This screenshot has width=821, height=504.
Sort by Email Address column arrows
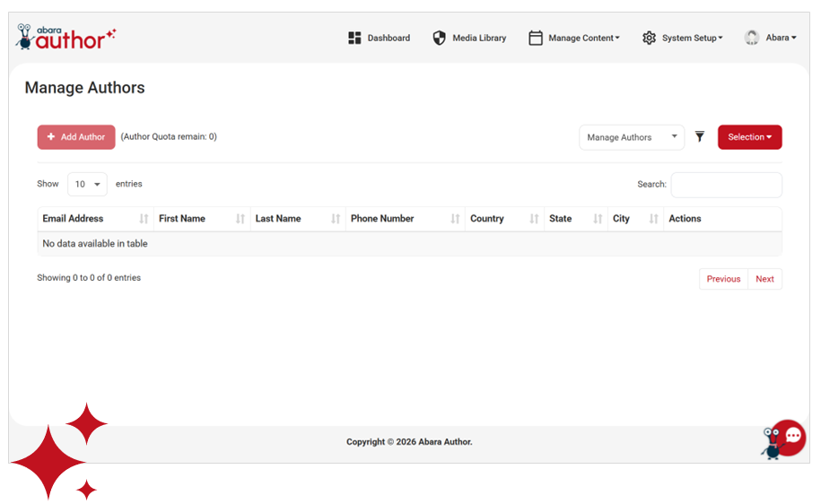pos(144,219)
